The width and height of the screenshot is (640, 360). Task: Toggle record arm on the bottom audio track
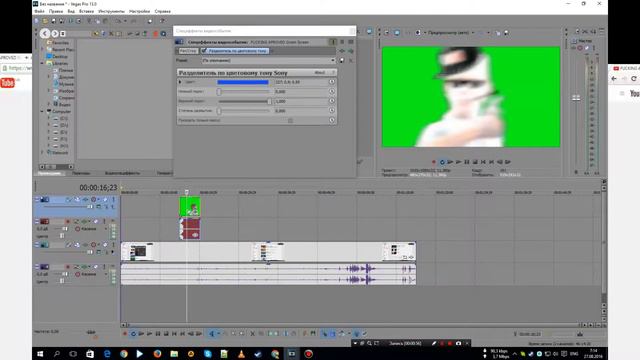coord(68,267)
